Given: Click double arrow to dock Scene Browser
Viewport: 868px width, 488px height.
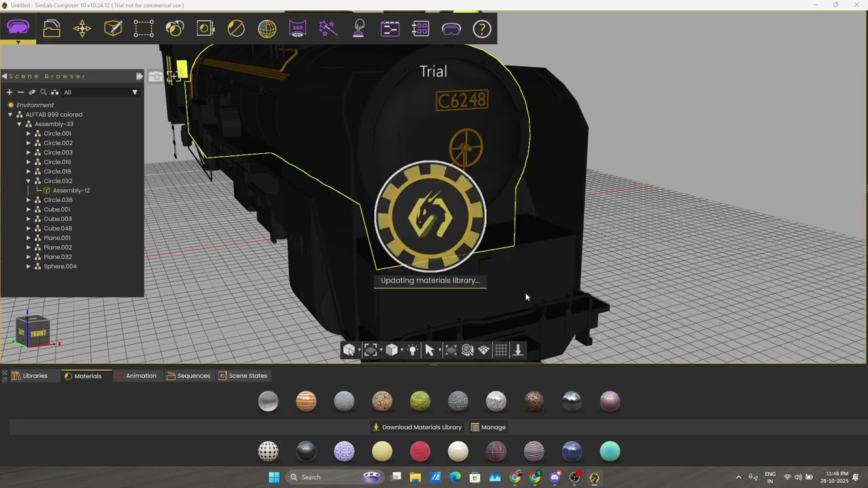Looking at the screenshot, I should pyautogui.click(x=140, y=76).
